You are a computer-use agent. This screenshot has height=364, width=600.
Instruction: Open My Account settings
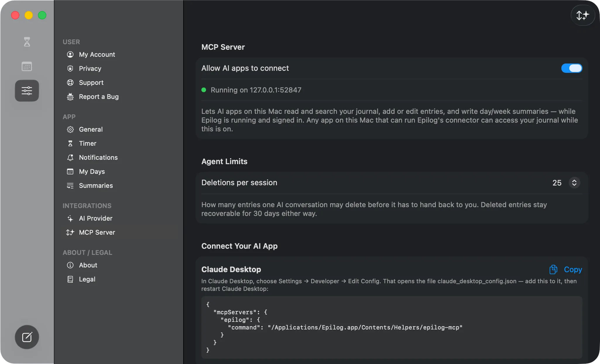tap(97, 54)
